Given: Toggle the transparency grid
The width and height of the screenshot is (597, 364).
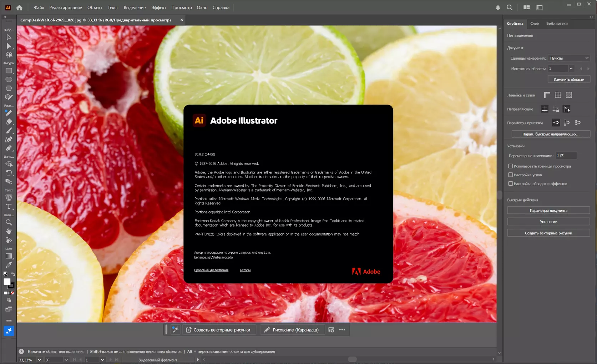Looking at the screenshot, I should click(569, 95).
